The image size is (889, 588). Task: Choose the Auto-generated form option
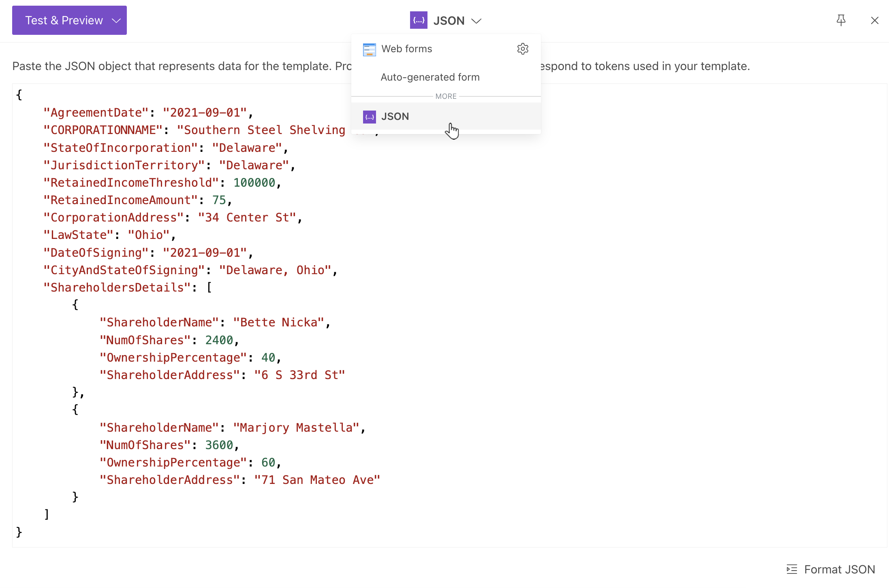click(430, 77)
